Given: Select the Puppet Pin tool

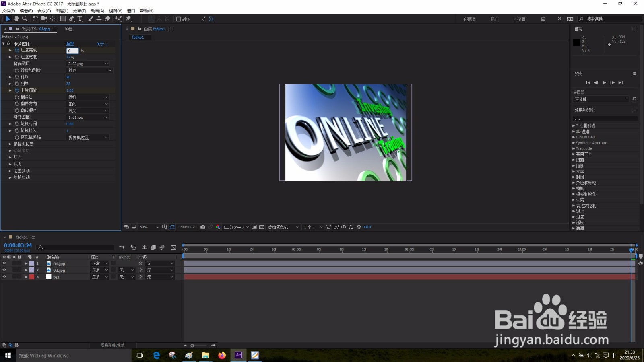Looking at the screenshot, I should 128,19.
